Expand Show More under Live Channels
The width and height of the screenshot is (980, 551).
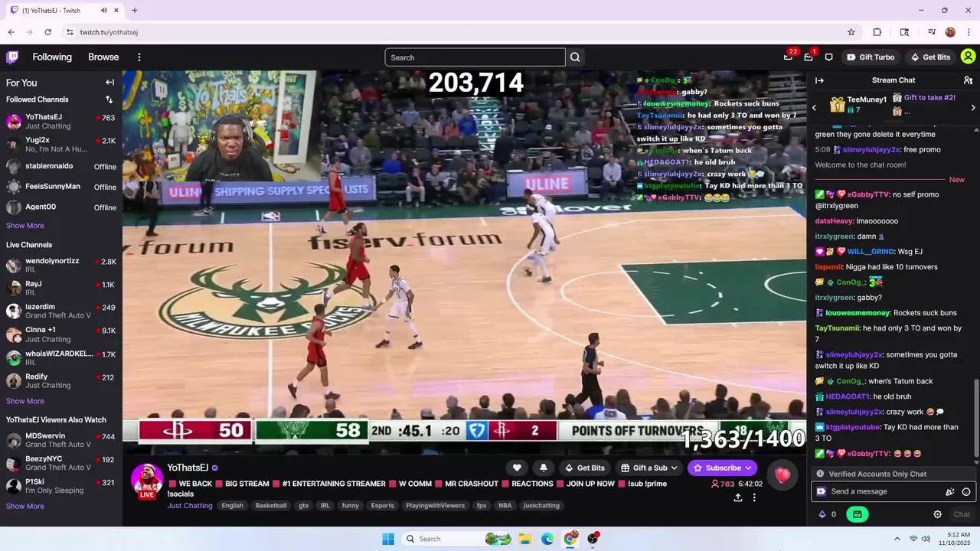pyautogui.click(x=25, y=401)
